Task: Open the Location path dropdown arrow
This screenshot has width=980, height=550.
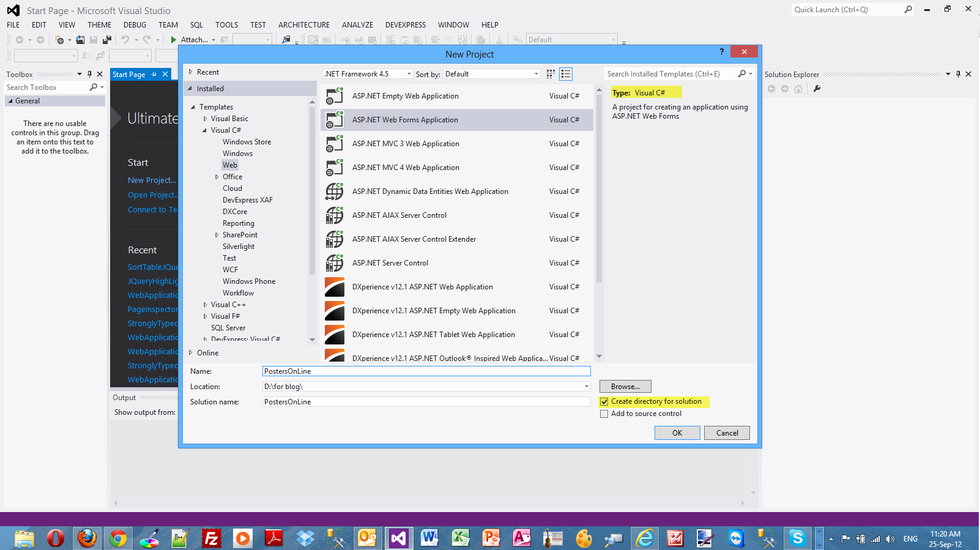Action: tap(586, 387)
